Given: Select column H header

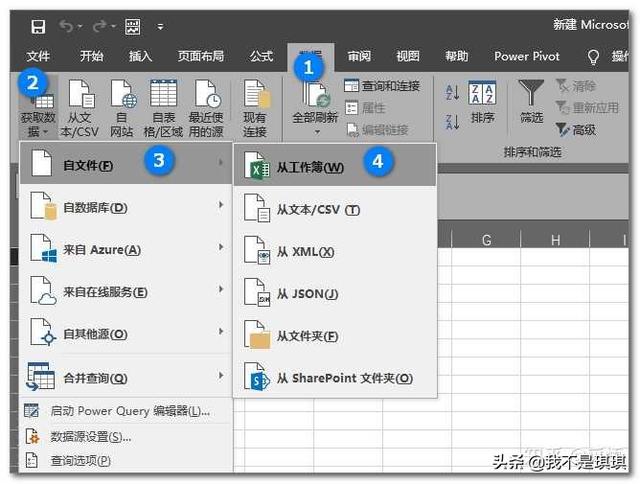Looking at the screenshot, I should pos(555,240).
